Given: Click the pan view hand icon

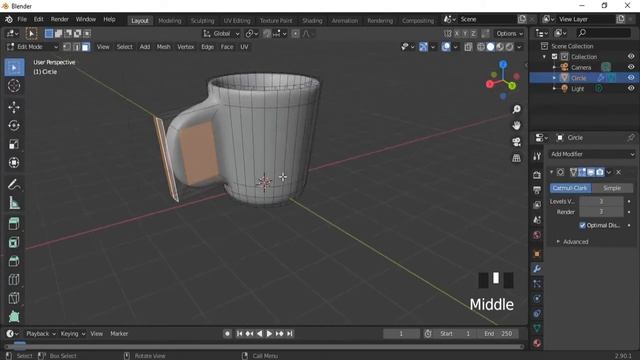Looking at the screenshot, I should [516, 125].
